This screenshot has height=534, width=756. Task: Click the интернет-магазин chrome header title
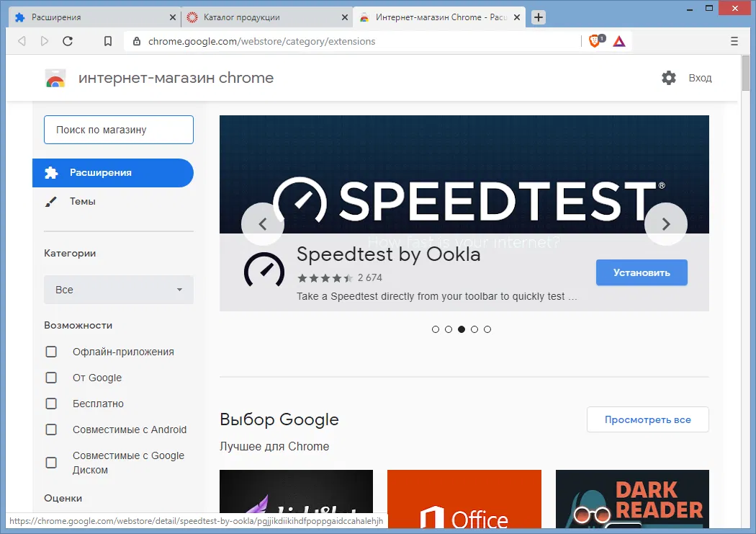[176, 78]
